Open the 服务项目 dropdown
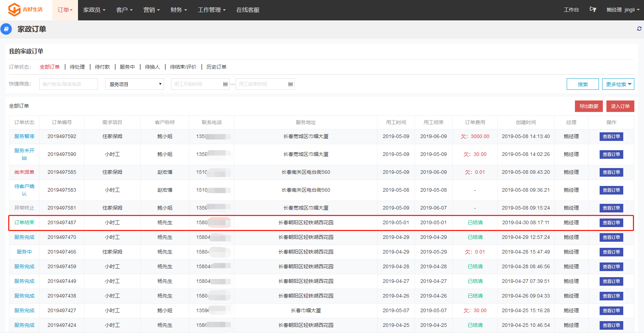This screenshot has width=644, height=334. pyautogui.click(x=135, y=84)
